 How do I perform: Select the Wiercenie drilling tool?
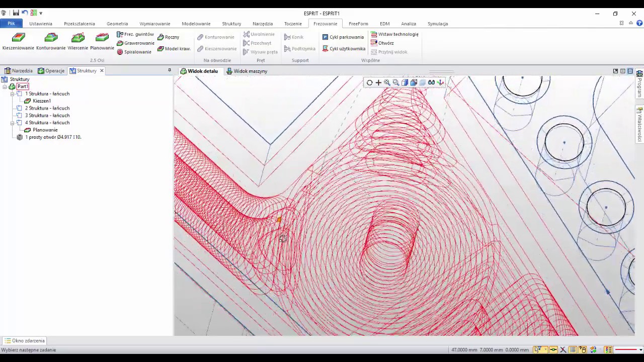78,41
